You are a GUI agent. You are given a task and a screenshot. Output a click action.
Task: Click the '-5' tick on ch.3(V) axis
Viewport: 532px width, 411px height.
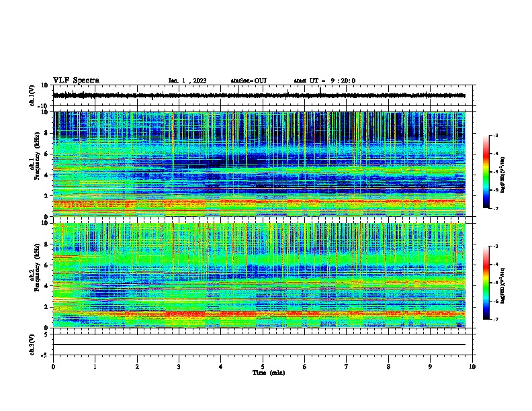coord(45,355)
